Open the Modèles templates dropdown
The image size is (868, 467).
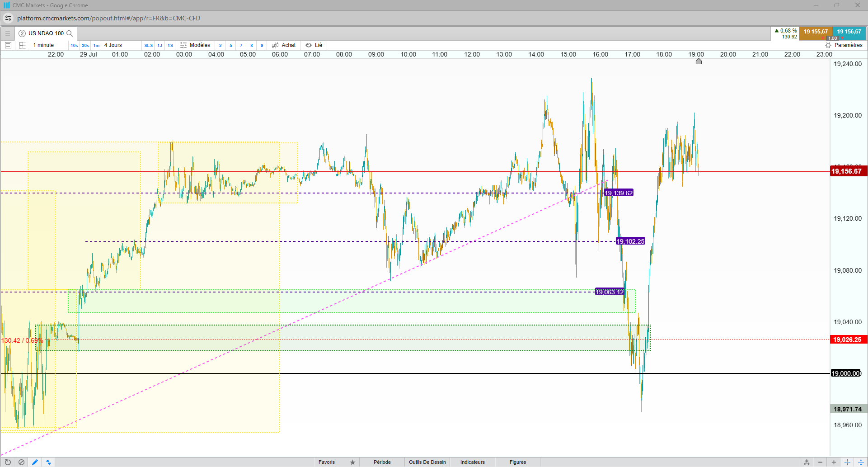pos(195,45)
